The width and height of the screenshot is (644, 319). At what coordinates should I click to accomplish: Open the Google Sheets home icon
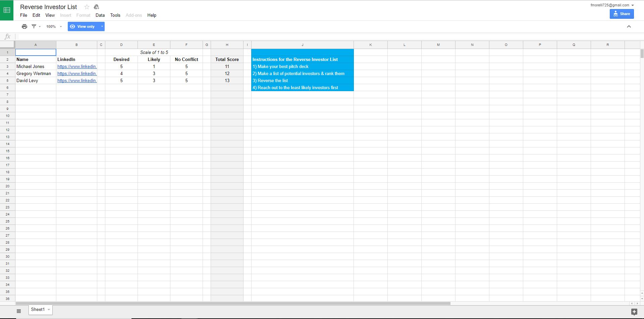(x=7, y=10)
